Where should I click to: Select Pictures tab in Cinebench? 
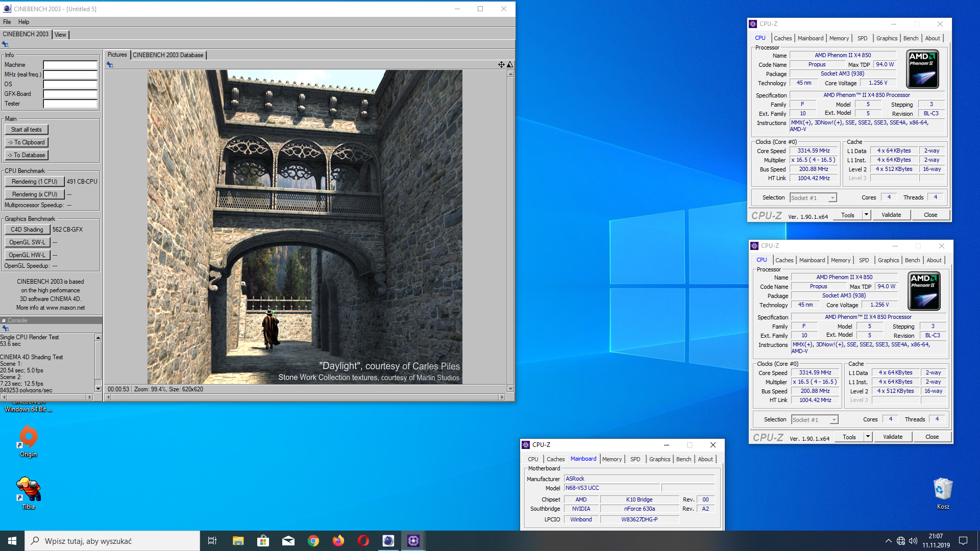(117, 55)
